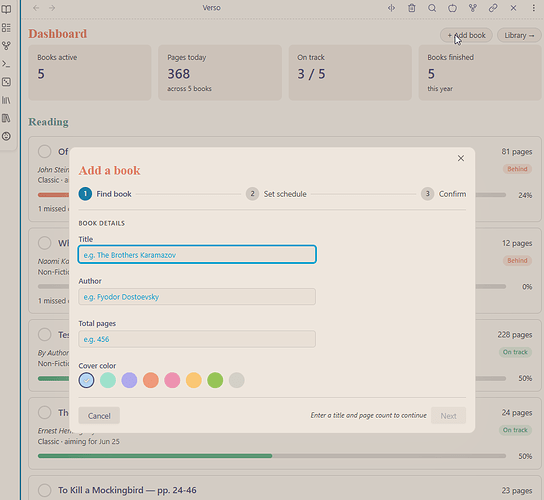Image resolution: width=544 pixels, height=500 pixels.
Task: Focus the Total pages input field
Action: pyautogui.click(x=197, y=339)
